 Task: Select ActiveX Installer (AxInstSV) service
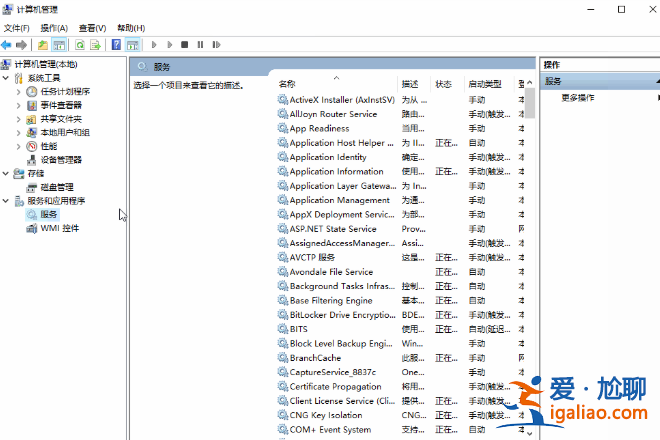click(x=342, y=100)
